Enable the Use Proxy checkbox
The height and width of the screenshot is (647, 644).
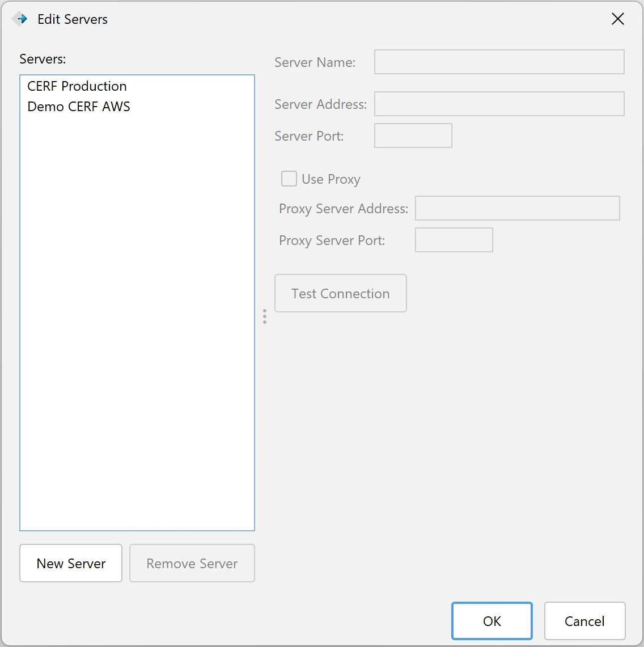pyautogui.click(x=289, y=179)
